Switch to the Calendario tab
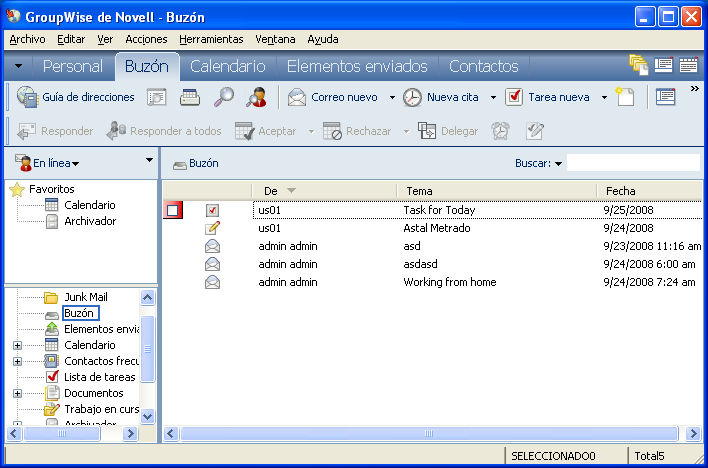The image size is (708, 468). (227, 66)
